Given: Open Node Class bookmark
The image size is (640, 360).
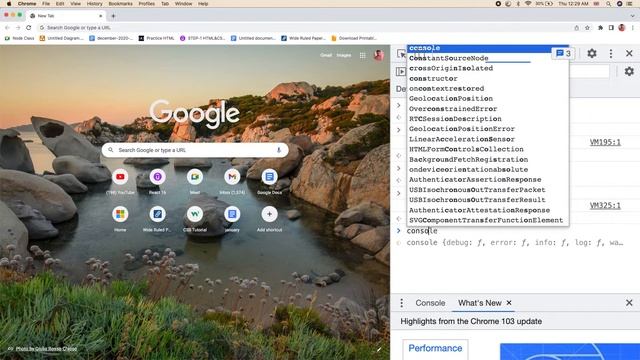Looking at the screenshot, I should click(20, 38).
